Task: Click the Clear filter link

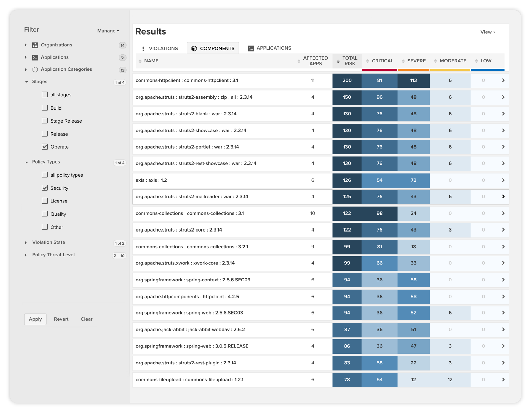Action: (87, 319)
